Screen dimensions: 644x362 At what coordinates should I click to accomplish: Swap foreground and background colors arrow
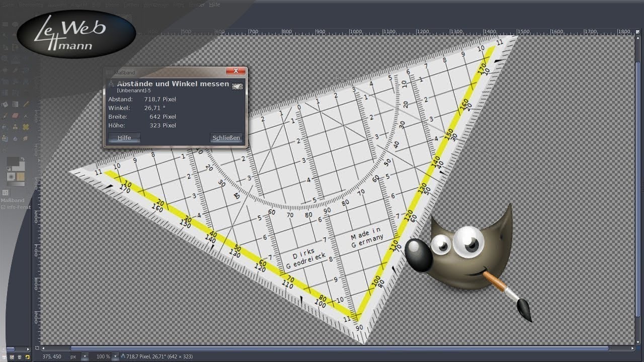[x=23, y=159]
